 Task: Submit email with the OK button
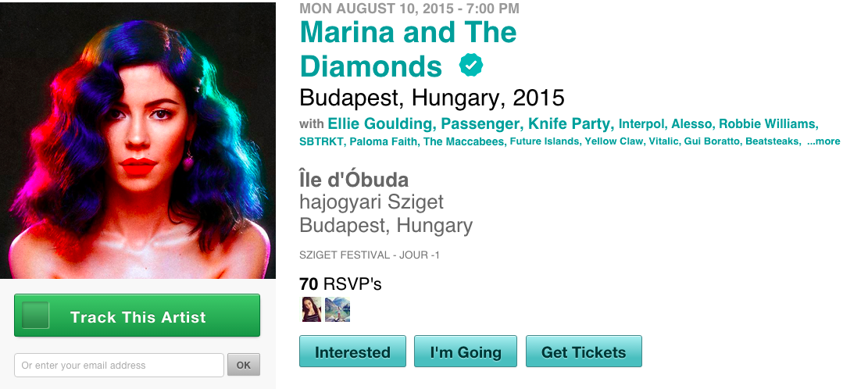[x=244, y=365]
